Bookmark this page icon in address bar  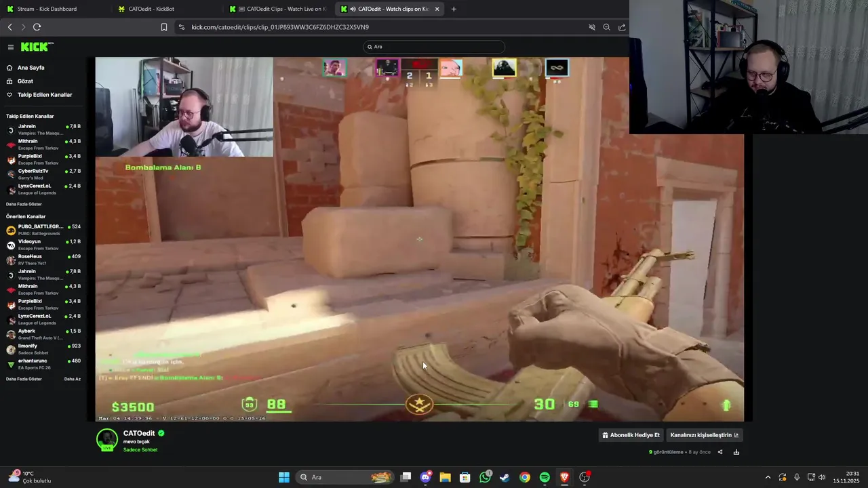[x=164, y=27]
